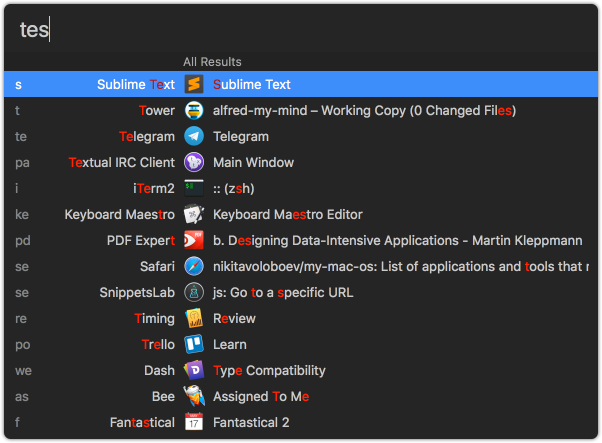Click the Sublime Text app icon
Screen dimensions: 602x443
[x=194, y=84]
